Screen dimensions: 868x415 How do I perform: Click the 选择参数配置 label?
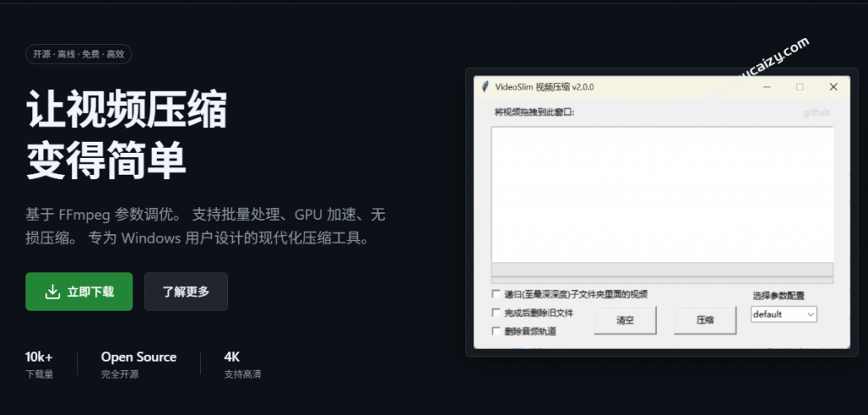click(x=778, y=295)
